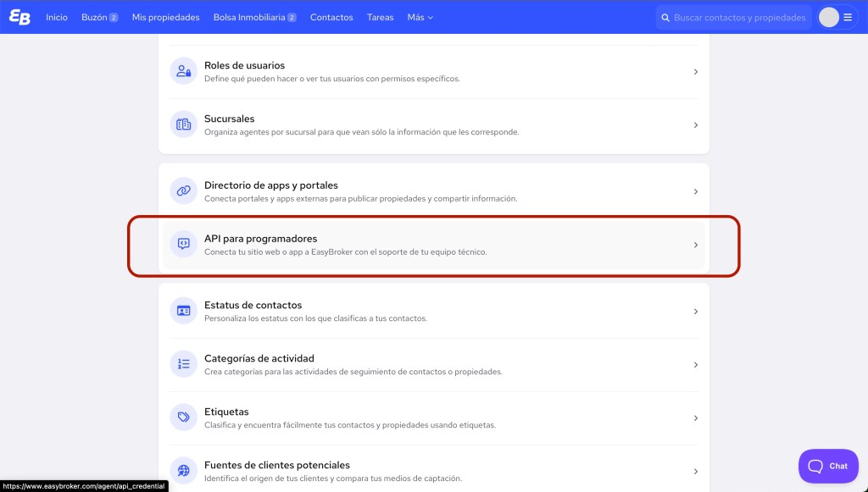Open the Buzón menu item
868x492 pixels.
98,17
